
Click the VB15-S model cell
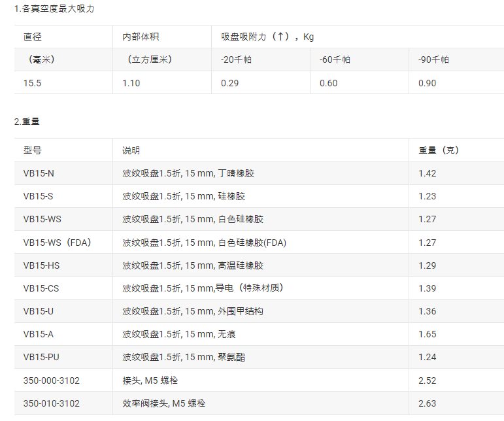point(38,196)
